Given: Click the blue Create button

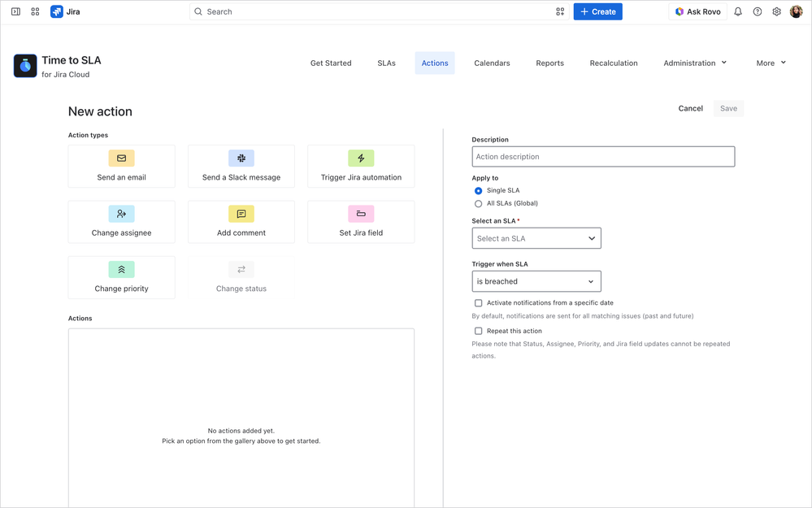Looking at the screenshot, I should point(597,11).
